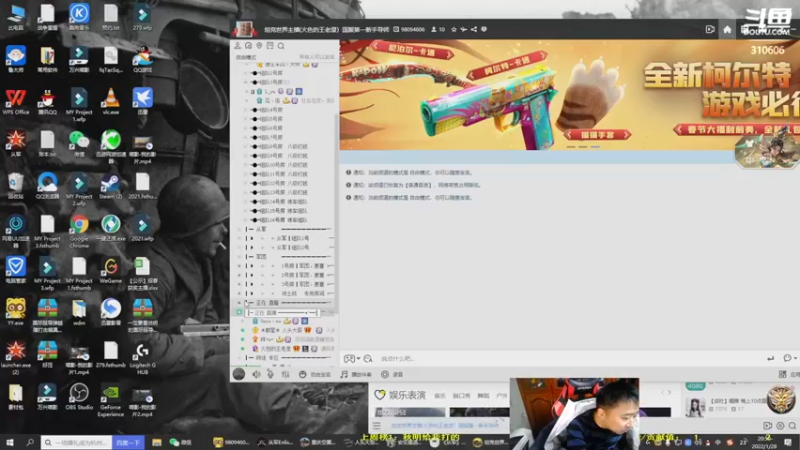Open the WPS Office desktop shortcut
800x450 pixels.
tap(16, 101)
